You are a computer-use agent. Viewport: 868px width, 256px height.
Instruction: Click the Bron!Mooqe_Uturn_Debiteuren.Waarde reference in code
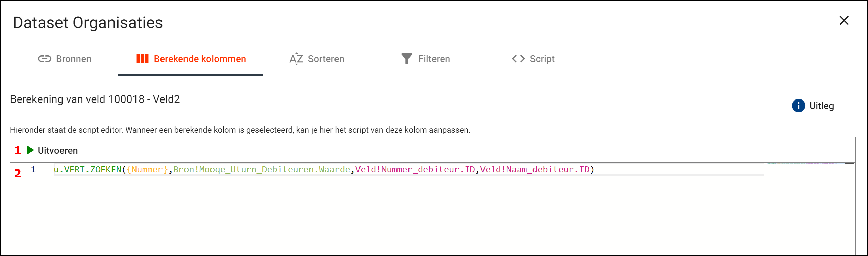(x=262, y=170)
